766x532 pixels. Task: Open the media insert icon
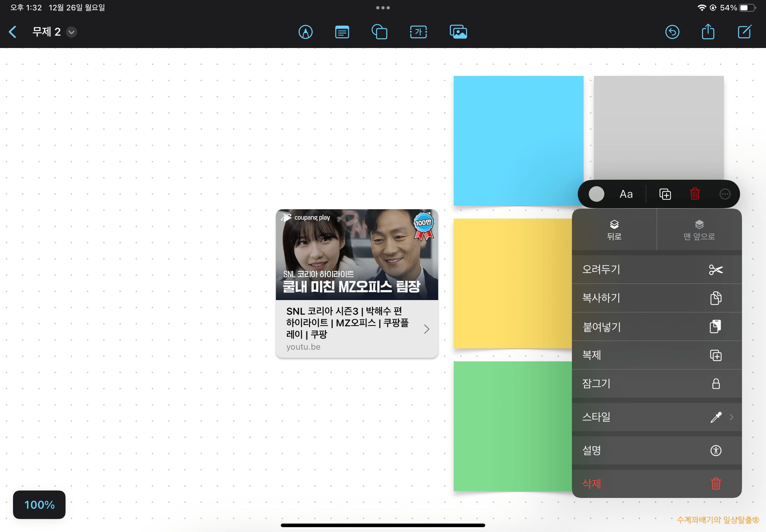click(x=459, y=32)
